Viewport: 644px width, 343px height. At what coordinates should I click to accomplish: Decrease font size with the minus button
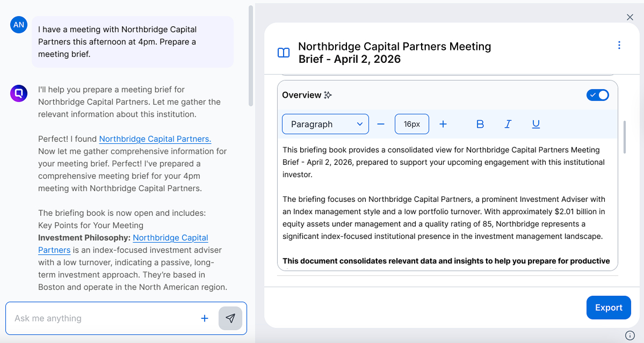click(x=381, y=123)
